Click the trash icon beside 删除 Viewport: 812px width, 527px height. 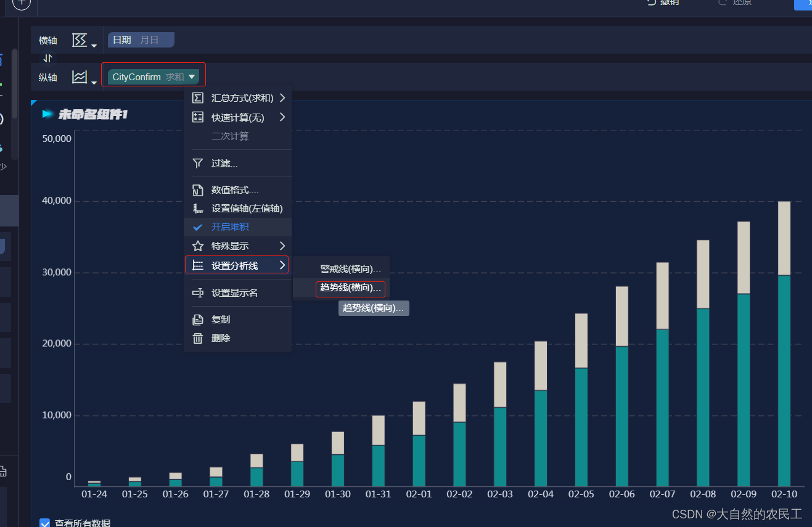pyautogui.click(x=198, y=338)
